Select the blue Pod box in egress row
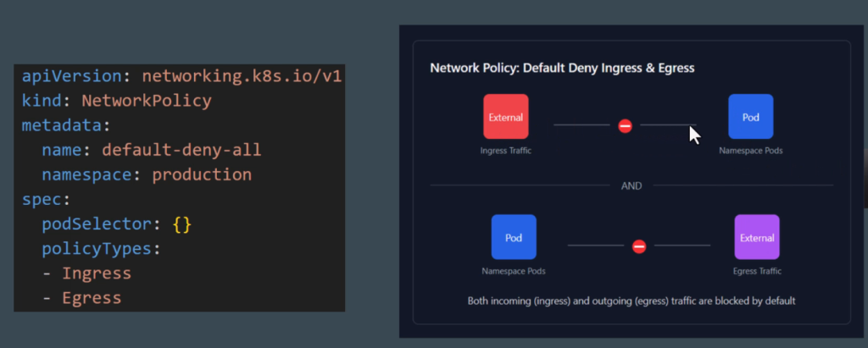Viewport: 868px width, 348px height. click(514, 237)
